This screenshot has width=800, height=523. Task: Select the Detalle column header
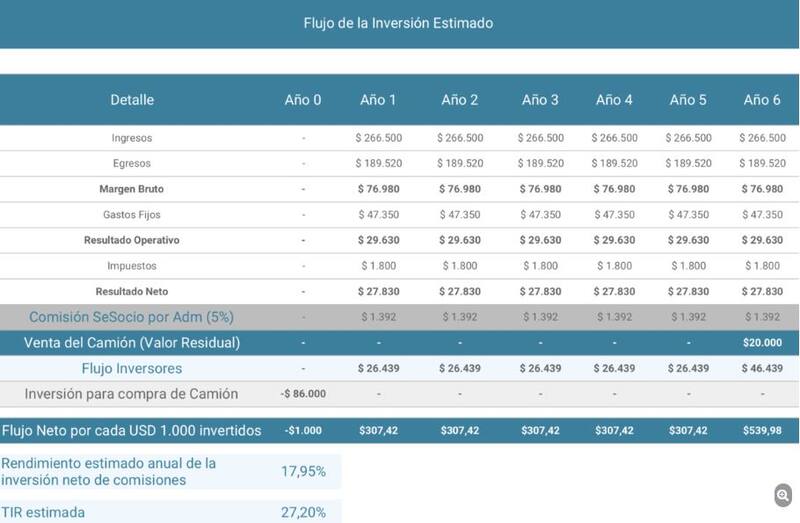coord(132,100)
